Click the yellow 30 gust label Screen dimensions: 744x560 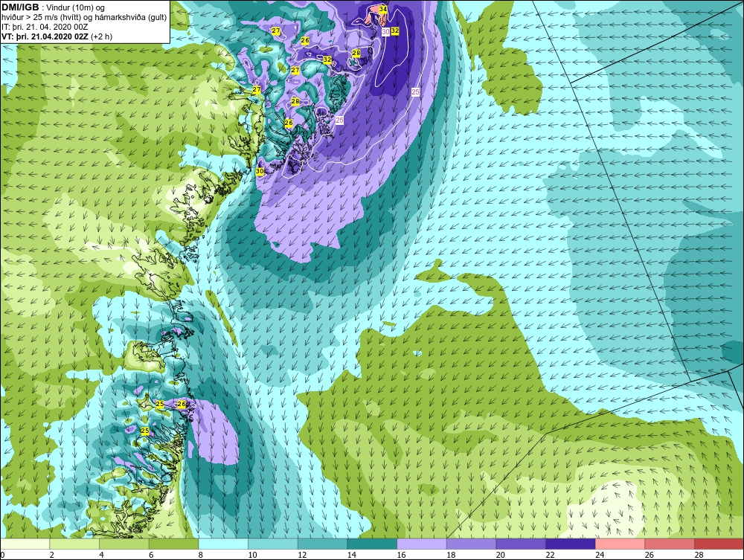tap(260, 171)
